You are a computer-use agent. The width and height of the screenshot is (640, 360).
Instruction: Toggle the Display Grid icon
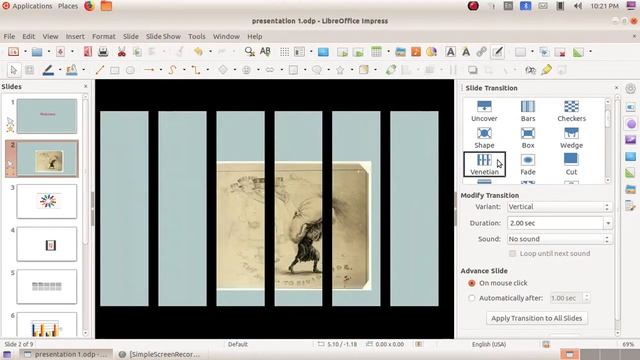(284, 52)
